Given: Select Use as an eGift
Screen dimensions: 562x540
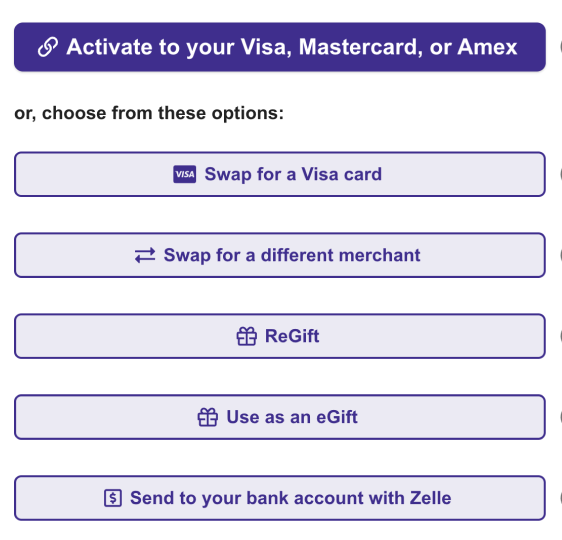Looking at the screenshot, I should click(280, 417).
